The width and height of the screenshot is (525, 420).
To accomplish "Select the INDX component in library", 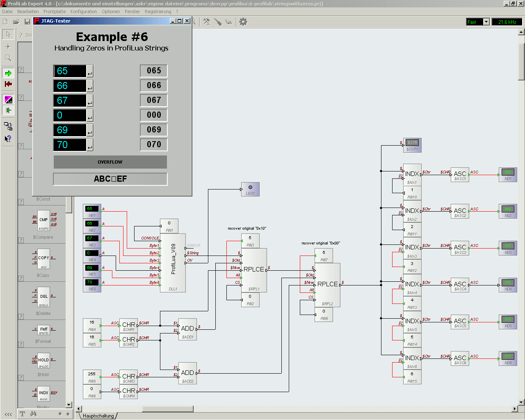I will pos(43,393).
